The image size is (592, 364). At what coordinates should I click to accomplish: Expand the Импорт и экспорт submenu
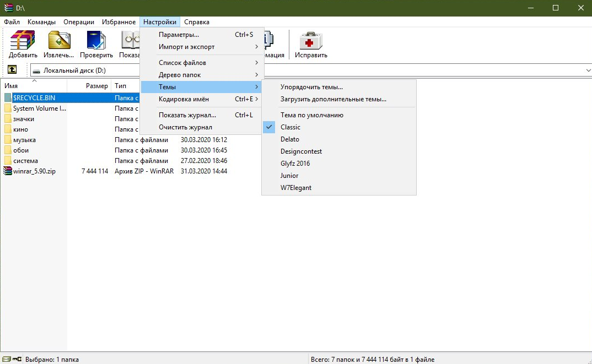click(201, 47)
